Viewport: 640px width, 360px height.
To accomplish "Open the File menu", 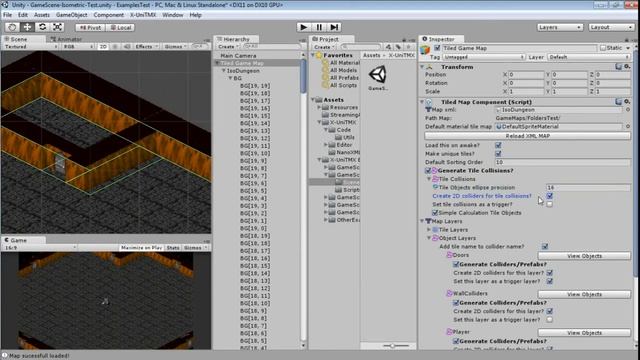I will point(7,15).
